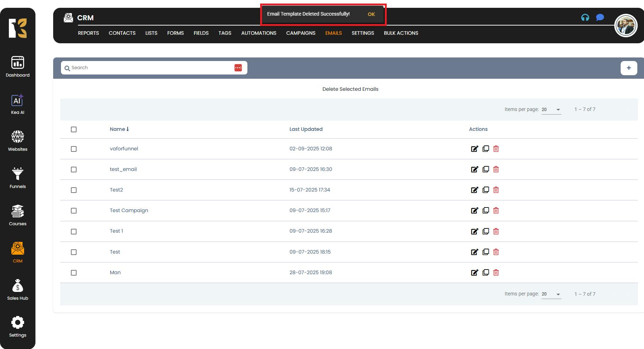Image resolution: width=644 pixels, height=349 pixels.
Task: Check the box for Test Campaign
Action: [74, 211]
